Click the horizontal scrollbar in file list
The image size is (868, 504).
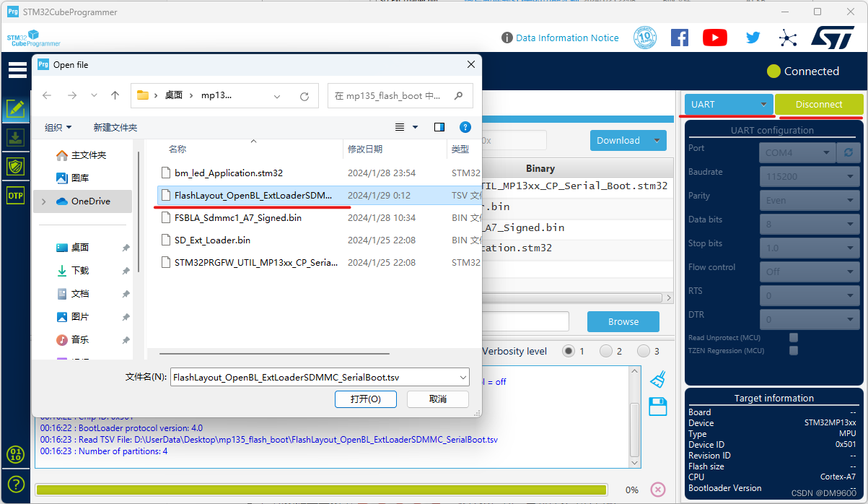[274, 354]
